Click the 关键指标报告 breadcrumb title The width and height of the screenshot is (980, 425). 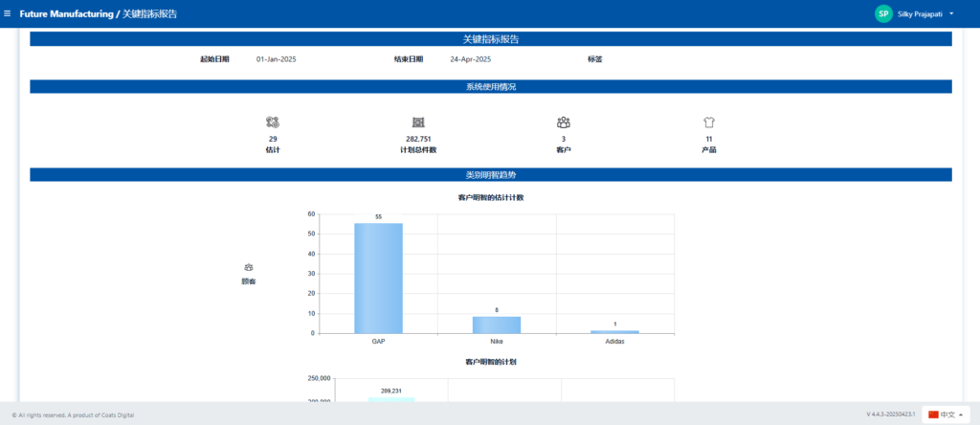[x=149, y=14]
